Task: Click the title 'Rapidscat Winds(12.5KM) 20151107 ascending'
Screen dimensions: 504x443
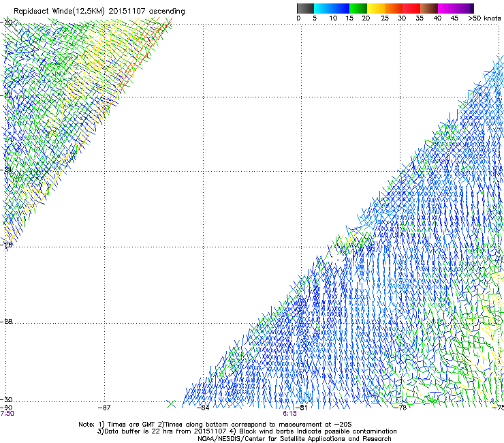Action: [x=99, y=12]
